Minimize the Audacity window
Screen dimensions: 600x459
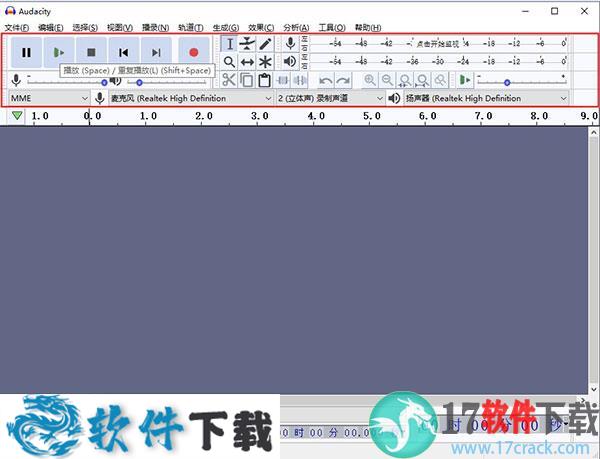525,11
